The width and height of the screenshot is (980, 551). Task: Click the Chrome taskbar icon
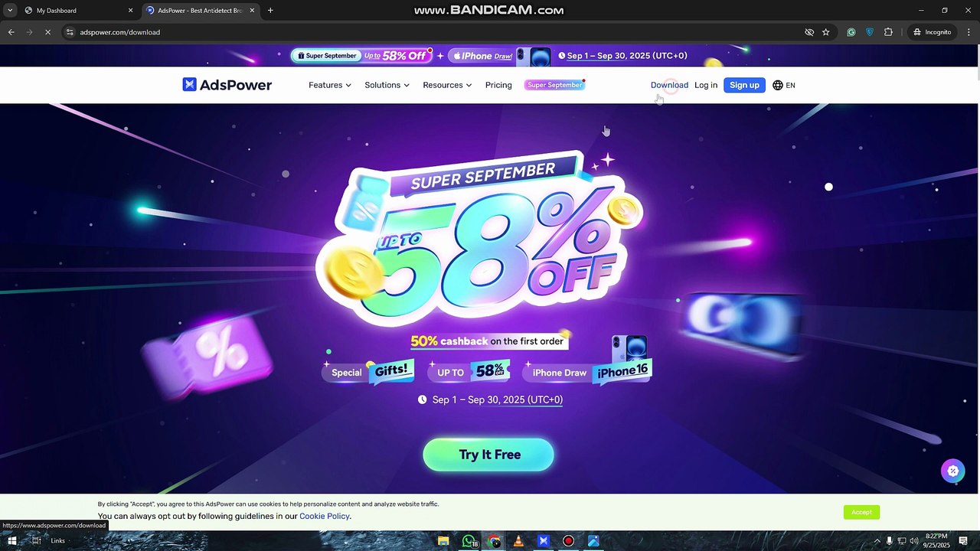[x=495, y=541]
